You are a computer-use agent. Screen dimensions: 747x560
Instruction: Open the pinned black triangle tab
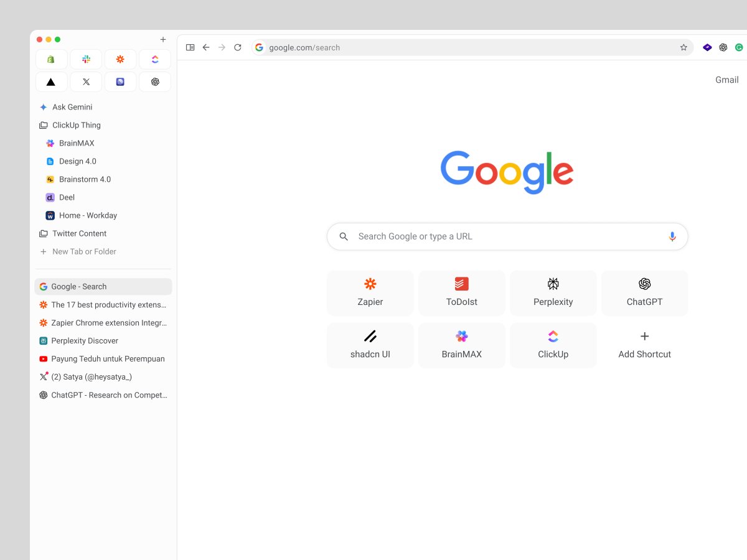click(52, 82)
